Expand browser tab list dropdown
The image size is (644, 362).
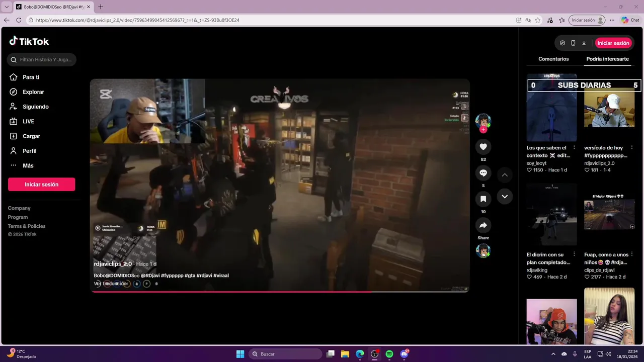(7, 7)
